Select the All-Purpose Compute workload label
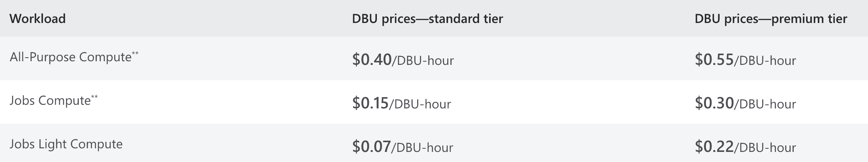 click(70, 57)
